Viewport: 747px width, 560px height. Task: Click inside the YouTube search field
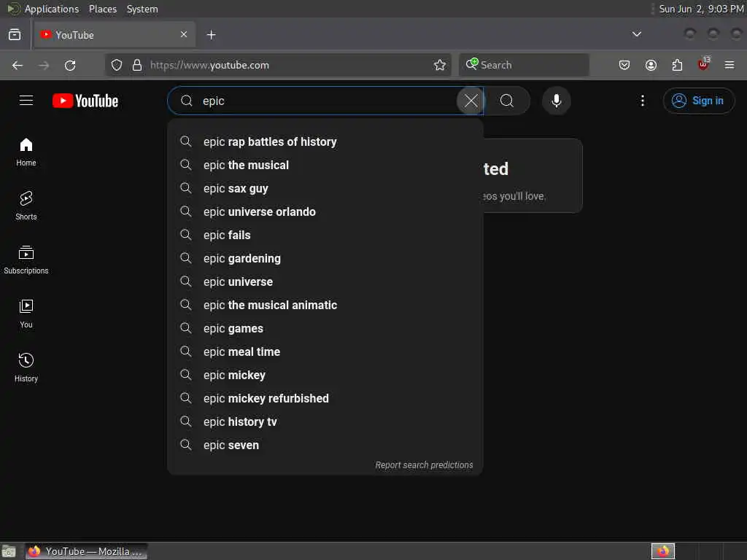point(326,101)
